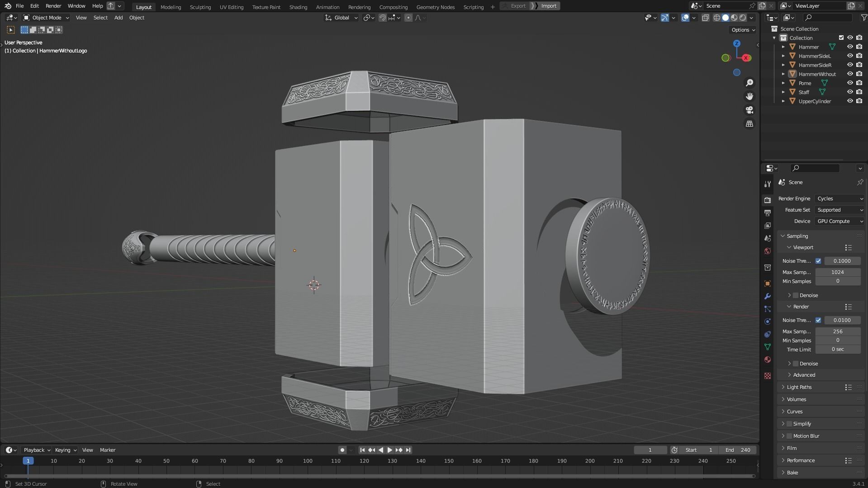Expand the Performance panel
Screen dimensions: 868x488
800,460
